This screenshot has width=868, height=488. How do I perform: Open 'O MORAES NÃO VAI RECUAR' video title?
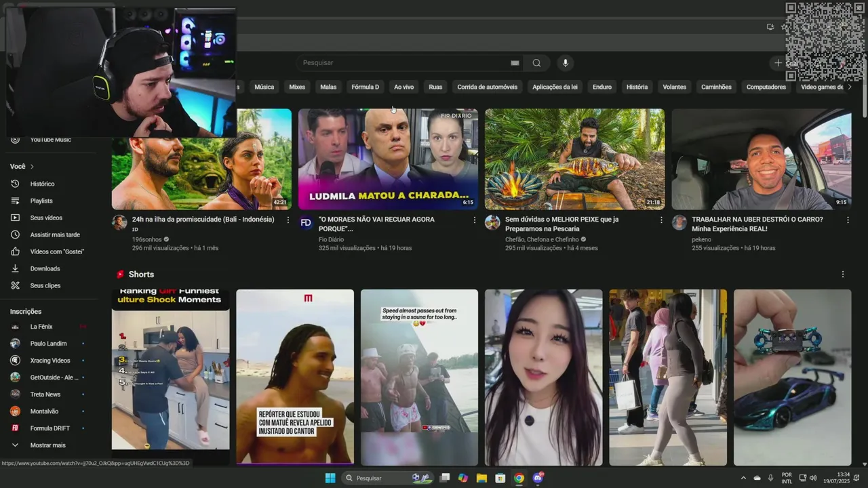click(x=376, y=224)
